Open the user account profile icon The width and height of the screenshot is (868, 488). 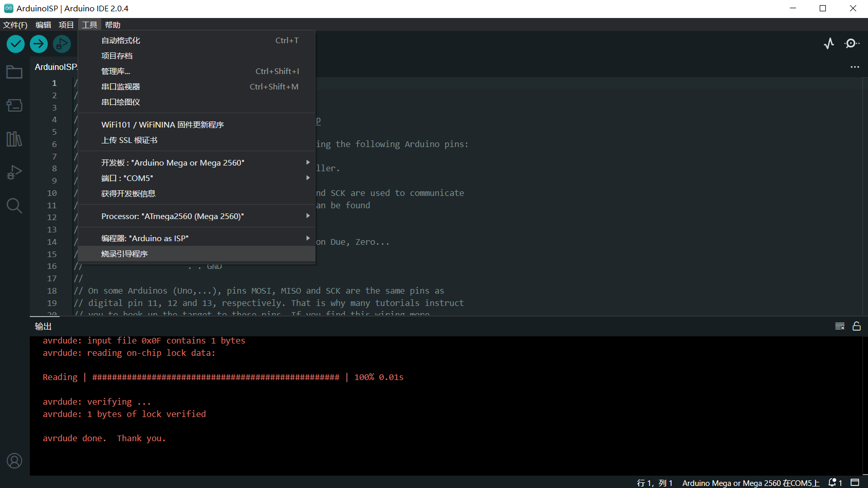pyautogui.click(x=14, y=461)
